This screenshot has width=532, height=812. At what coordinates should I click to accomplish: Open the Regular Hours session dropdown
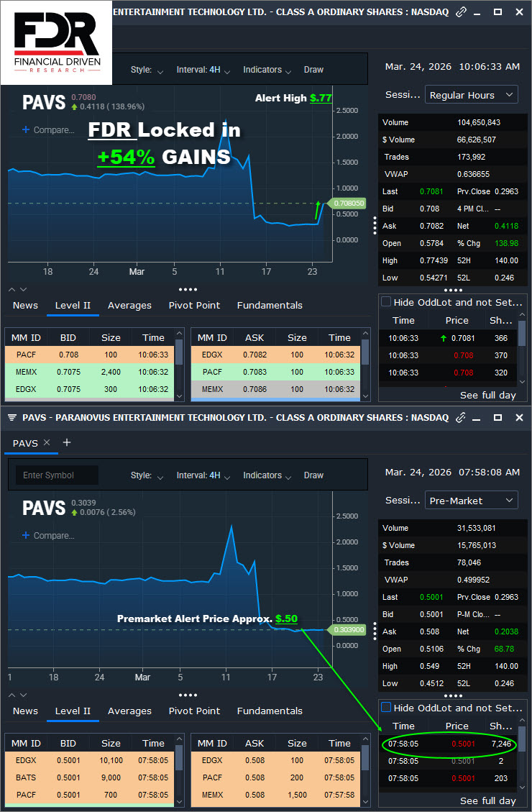[471, 95]
